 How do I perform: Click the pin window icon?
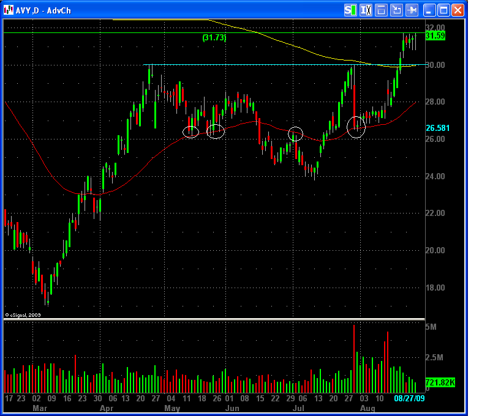tap(412, 10)
